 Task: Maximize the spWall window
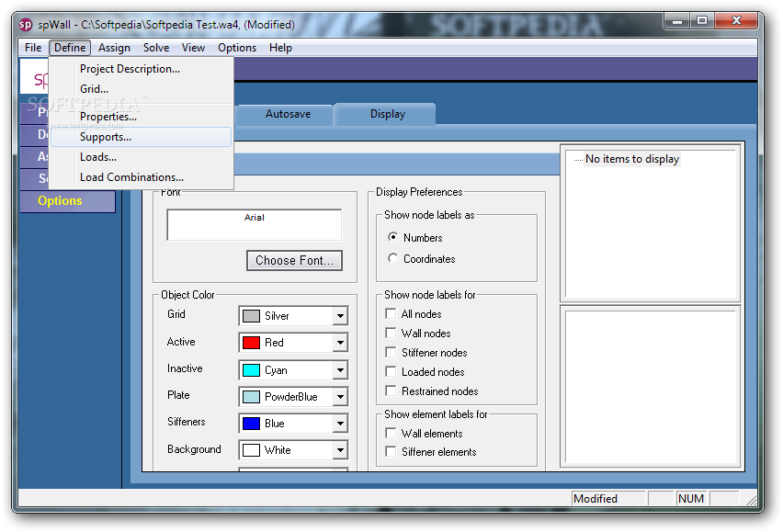(x=702, y=21)
